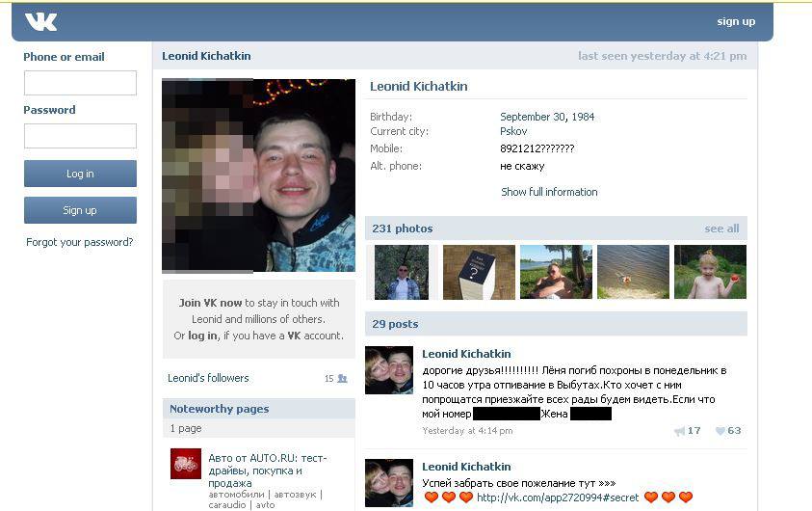The height and width of the screenshot is (511, 812).
Task: Click the followers people icon next to 15
Action: [342, 378]
